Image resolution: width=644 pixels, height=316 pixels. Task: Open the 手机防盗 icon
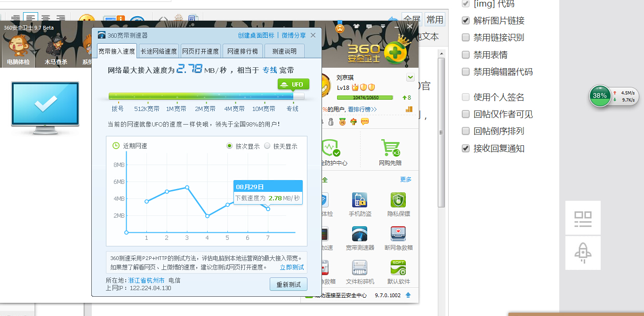pyautogui.click(x=360, y=200)
